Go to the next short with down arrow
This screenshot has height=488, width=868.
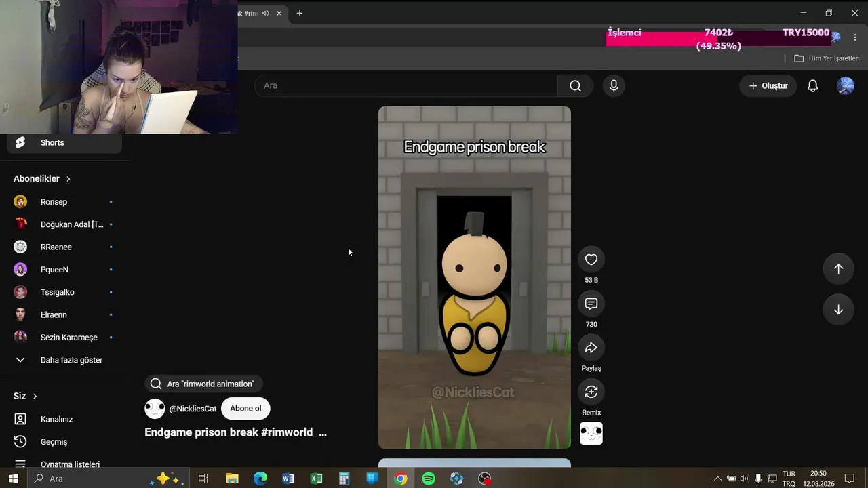pos(838,310)
